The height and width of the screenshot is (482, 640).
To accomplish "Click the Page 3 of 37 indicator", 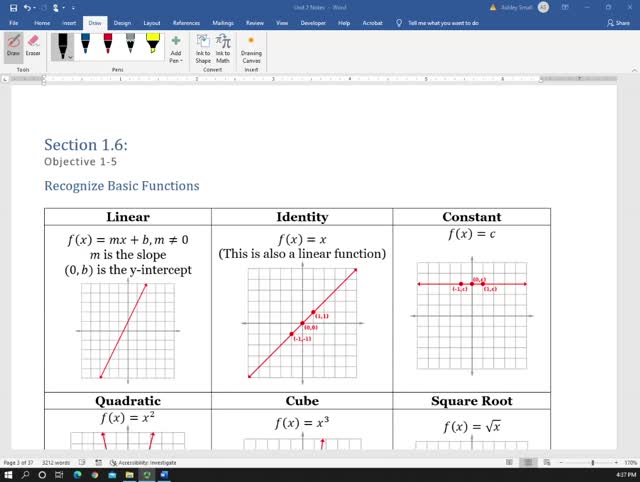I will click(x=18, y=462).
